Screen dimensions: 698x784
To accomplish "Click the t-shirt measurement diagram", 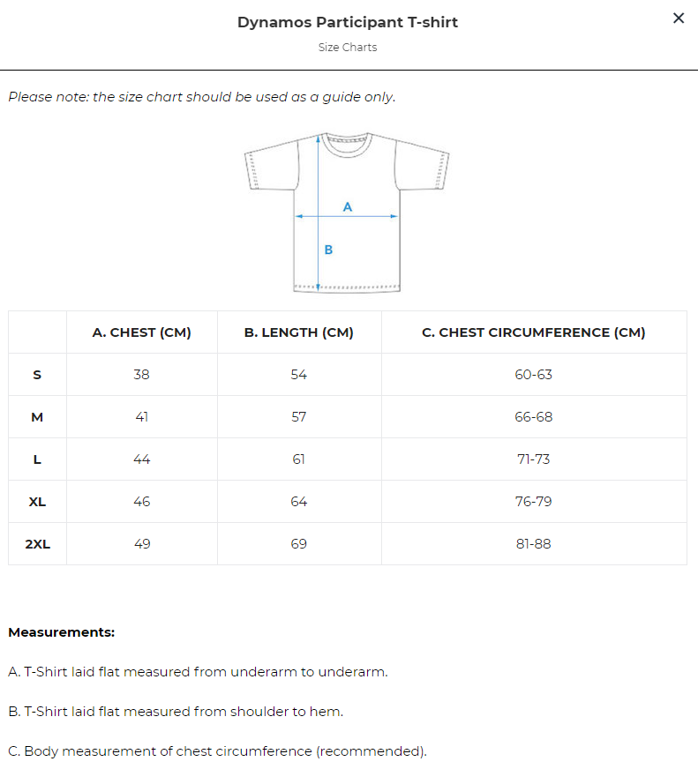I will pos(347,212).
